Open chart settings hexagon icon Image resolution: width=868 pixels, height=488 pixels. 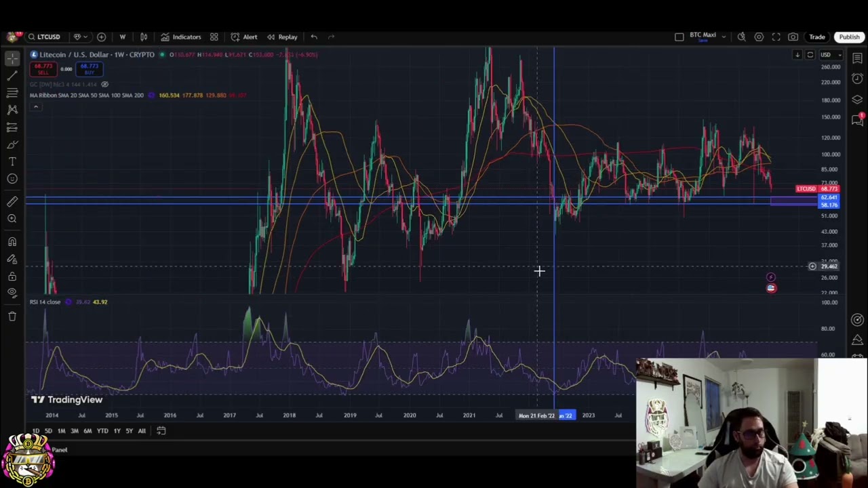point(759,37)
